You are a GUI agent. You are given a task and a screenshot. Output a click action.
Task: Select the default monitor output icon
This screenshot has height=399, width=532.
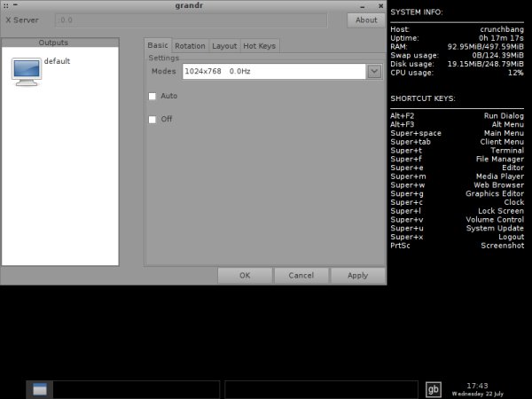27,72
